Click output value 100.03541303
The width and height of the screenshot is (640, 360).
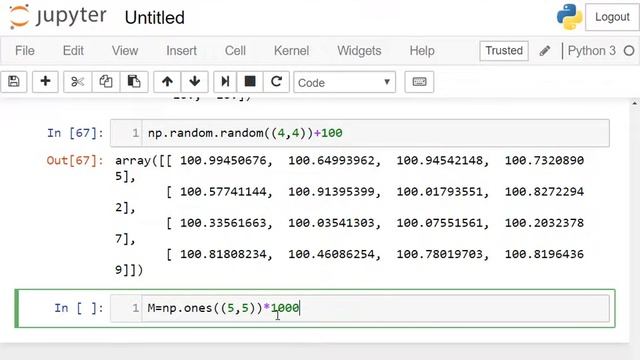(x=331, y=223)
